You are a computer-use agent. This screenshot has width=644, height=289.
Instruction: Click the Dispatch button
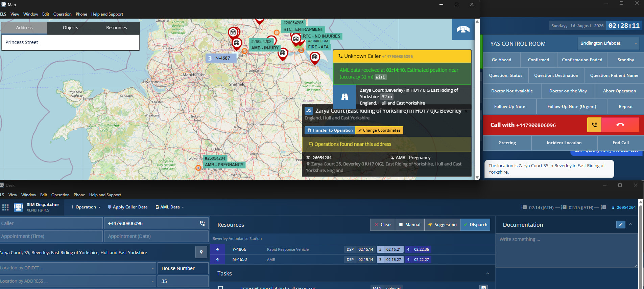tap(475, 225)
